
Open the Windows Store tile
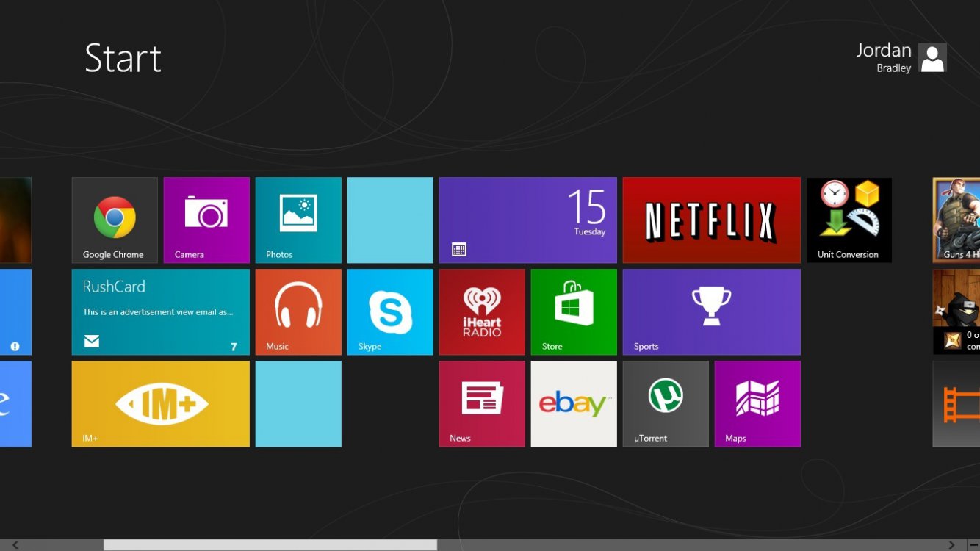click(574, 311)
